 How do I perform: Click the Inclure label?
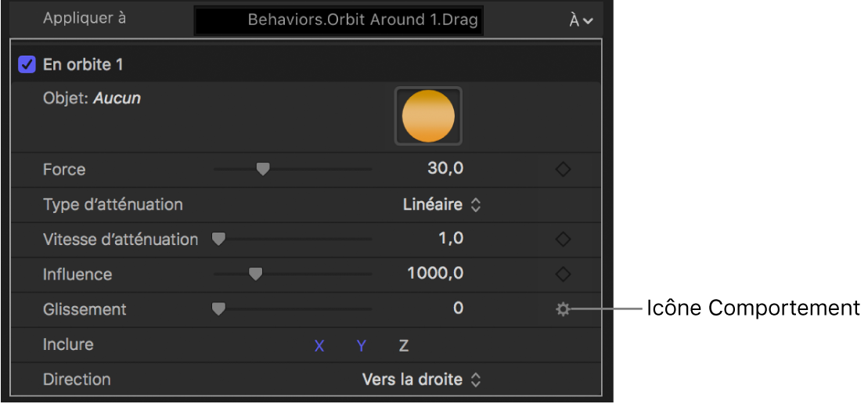point(68,344)
